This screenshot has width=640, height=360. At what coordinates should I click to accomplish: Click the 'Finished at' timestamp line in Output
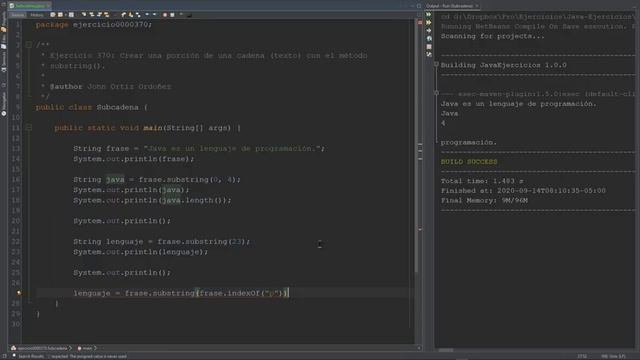pos(523,191)
